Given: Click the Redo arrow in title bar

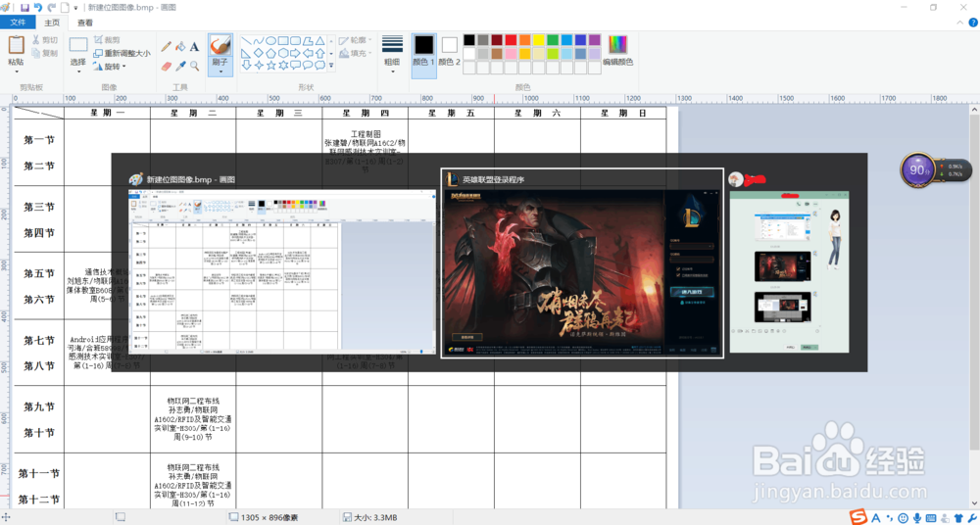Looking at the screenshot, I should pos(52,8).
